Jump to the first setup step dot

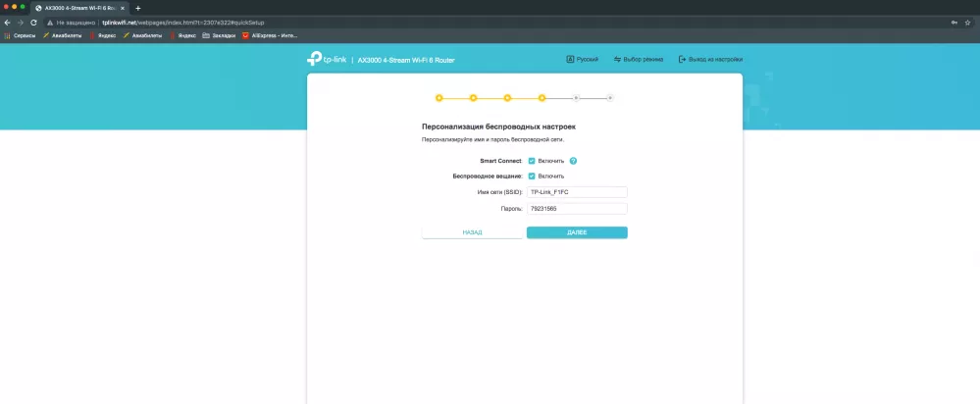(438, 98)
